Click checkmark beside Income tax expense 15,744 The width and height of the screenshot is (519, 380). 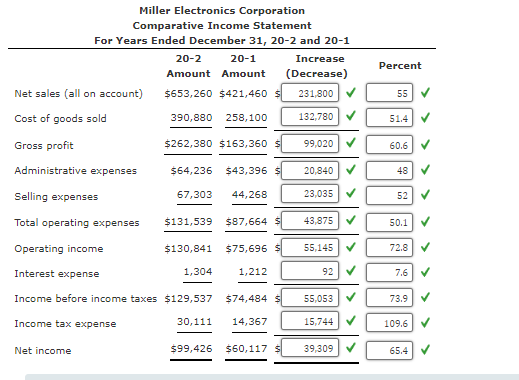[351, 320]
